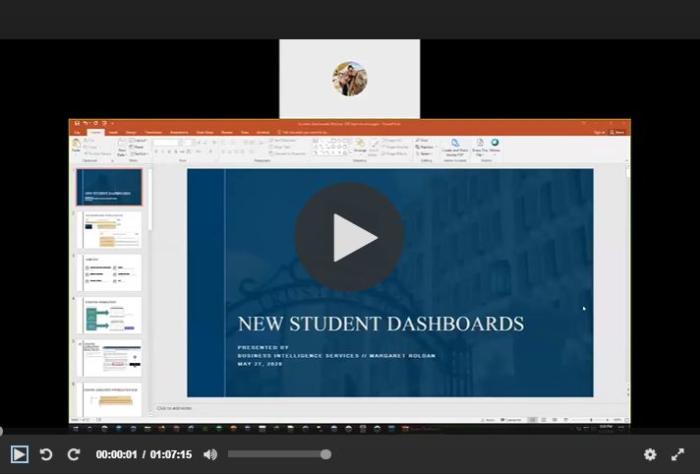Click the Paste clipboard icon
Image resolution: width=700 pixels, height=475 pixels.
tap(76, 146)
